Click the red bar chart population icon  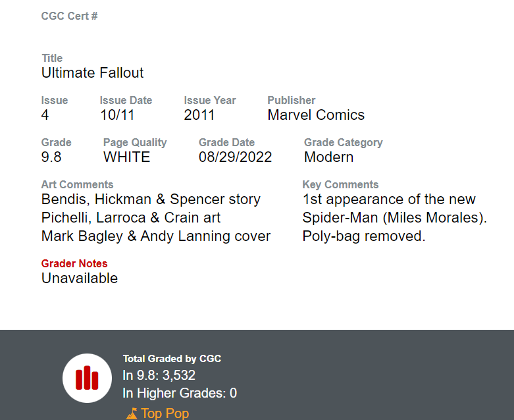87,378
